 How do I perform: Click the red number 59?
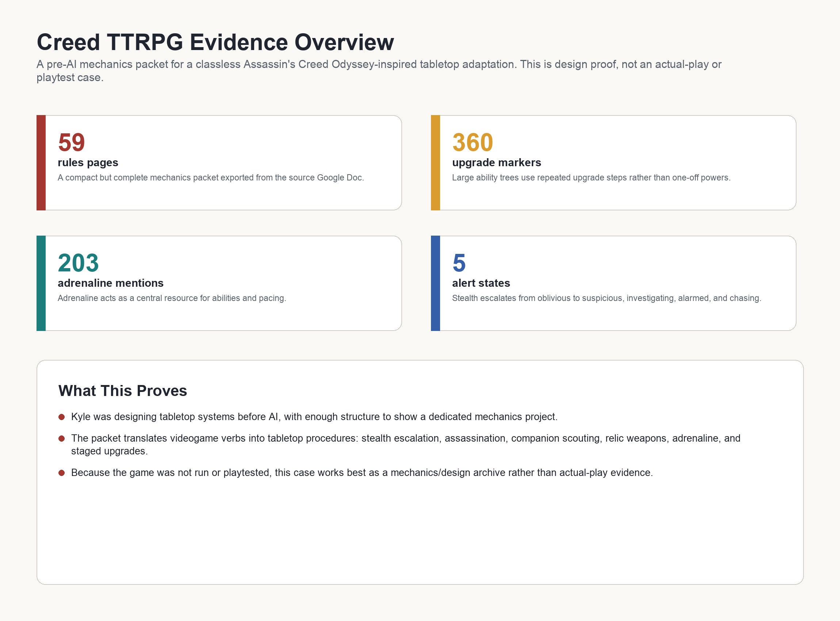tap(72, 142)
